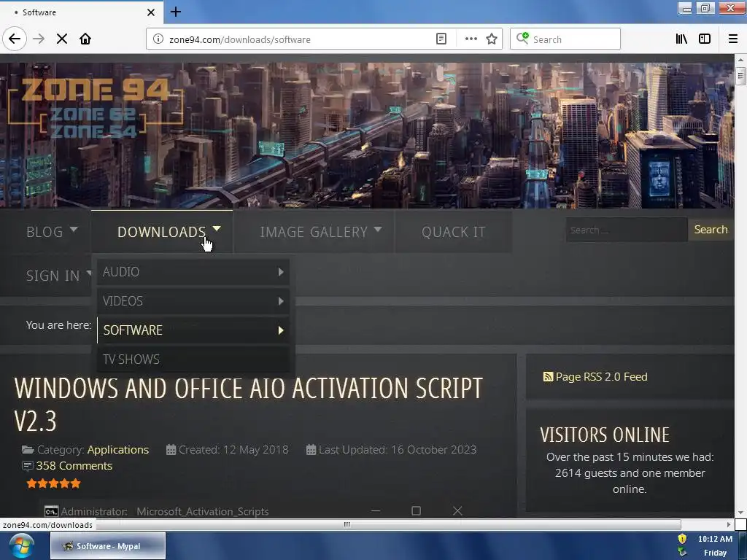Open the IMAGE GALLERY menu

pos(314,232)
